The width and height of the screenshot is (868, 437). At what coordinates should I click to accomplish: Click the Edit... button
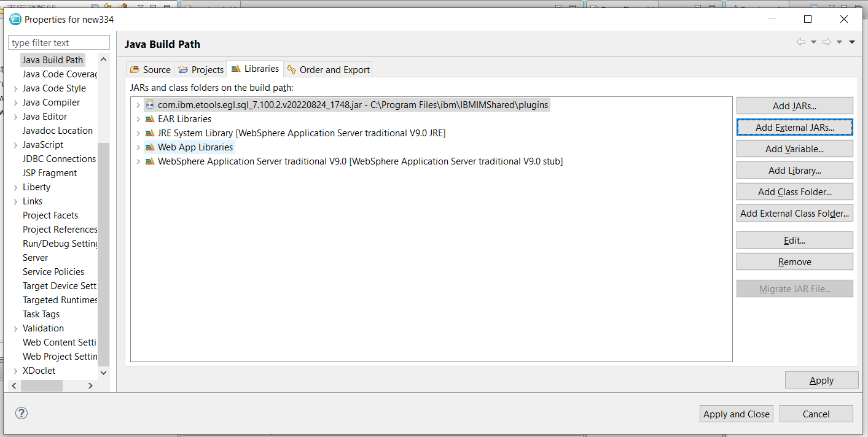794,240
